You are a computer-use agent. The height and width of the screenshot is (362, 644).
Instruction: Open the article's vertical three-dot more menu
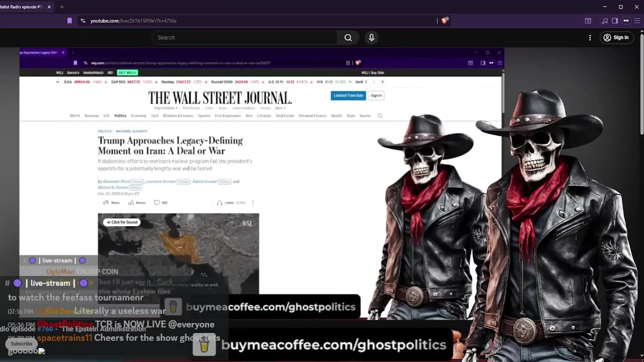click(x=253, y=203)
